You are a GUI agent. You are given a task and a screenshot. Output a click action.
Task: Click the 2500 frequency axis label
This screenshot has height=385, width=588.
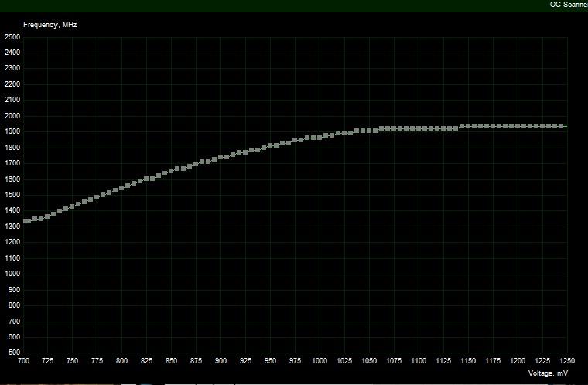tap(12, 37)
